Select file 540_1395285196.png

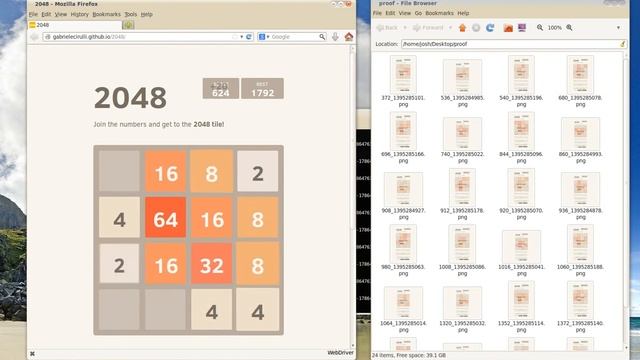click(521, 82)
